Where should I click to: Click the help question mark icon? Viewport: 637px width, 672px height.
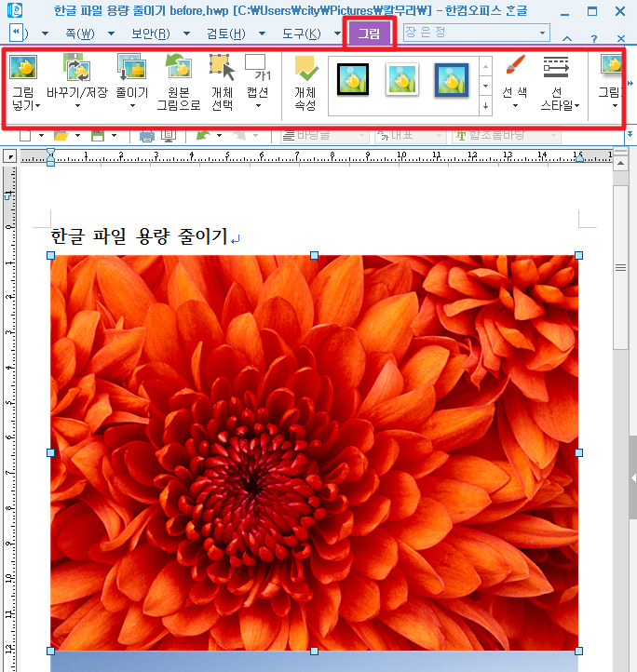pyautogui.click(x=594, y=38)
